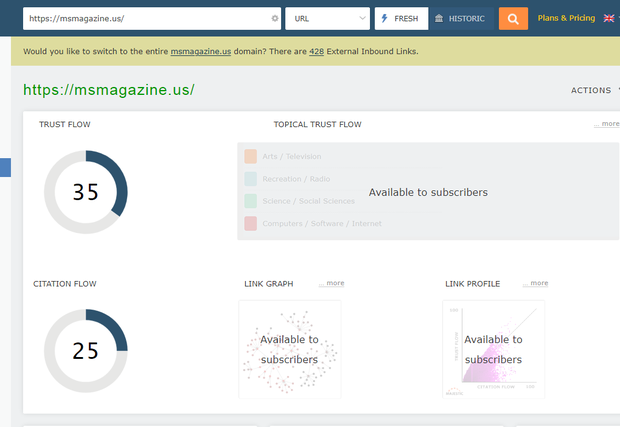Click the red Computers / Software swatch
The height and width of the screenshot is (427, 620).
(x=251, y=223)
